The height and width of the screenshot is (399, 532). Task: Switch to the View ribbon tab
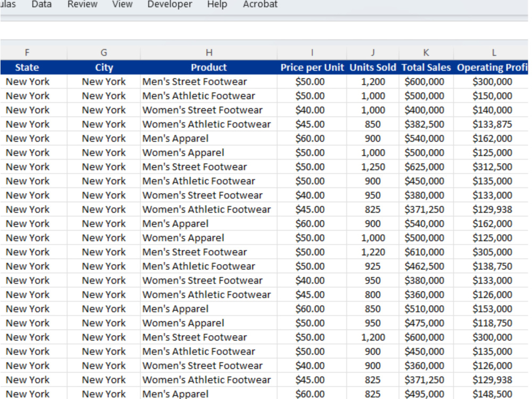[x=122, y=4]
